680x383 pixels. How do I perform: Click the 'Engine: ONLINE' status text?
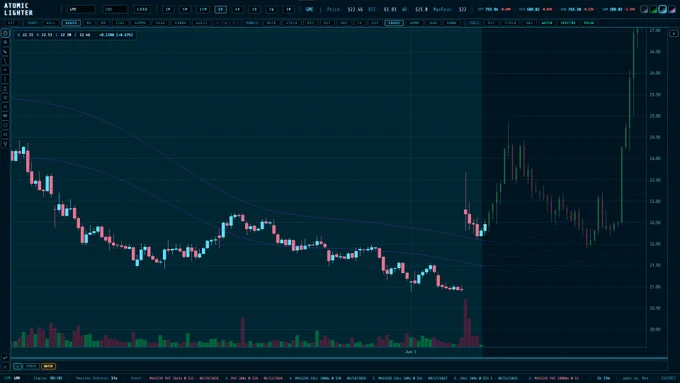(x=48, y=378)
